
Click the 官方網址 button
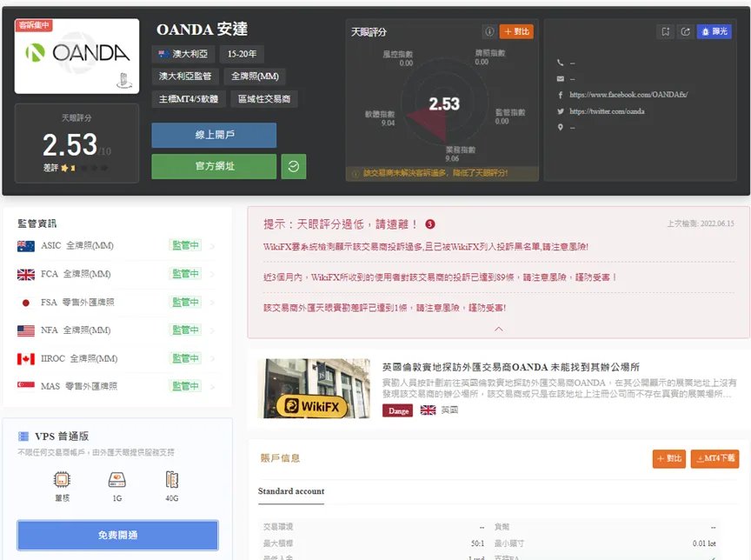coord(214,166)
